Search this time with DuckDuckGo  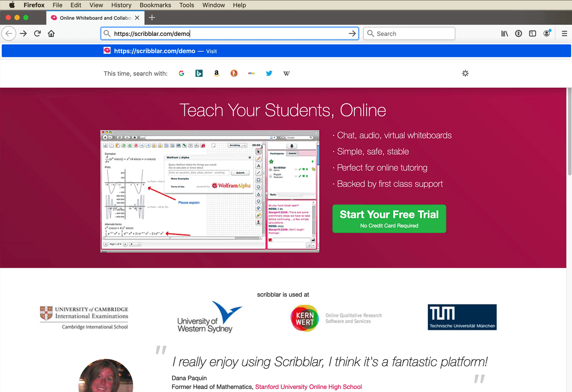click(x=234, y=73)
